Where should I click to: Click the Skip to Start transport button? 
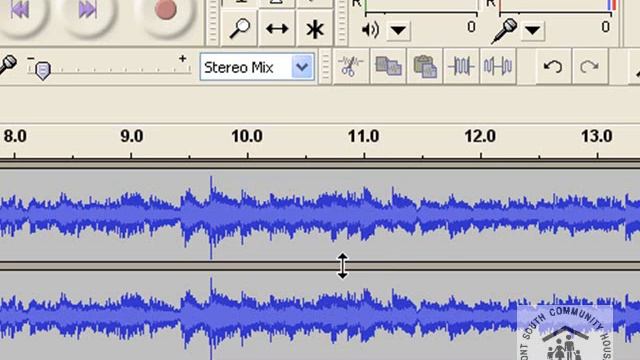click(x=19, y=11)
